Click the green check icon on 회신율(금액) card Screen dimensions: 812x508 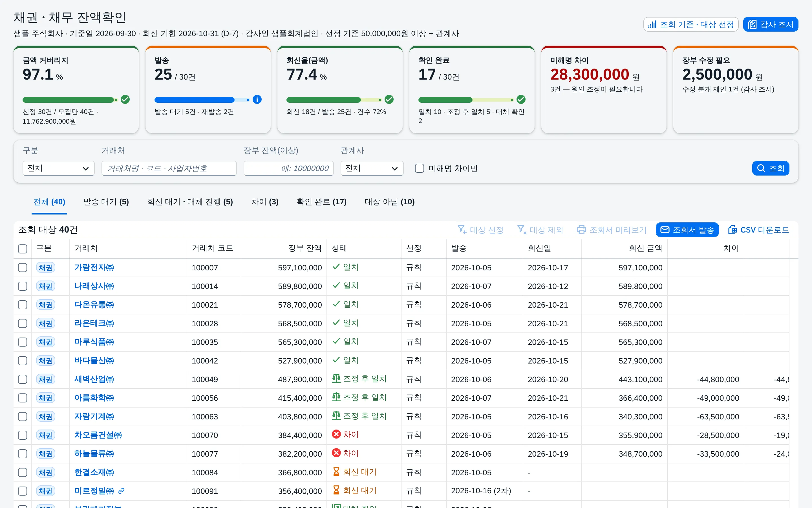[x=389, y=99]
